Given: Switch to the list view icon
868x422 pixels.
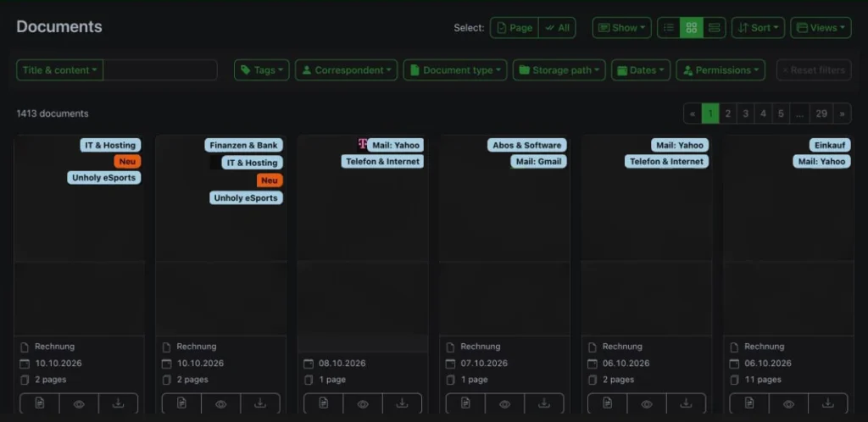Looking at the screenshot, I should (x=669, y=28).
